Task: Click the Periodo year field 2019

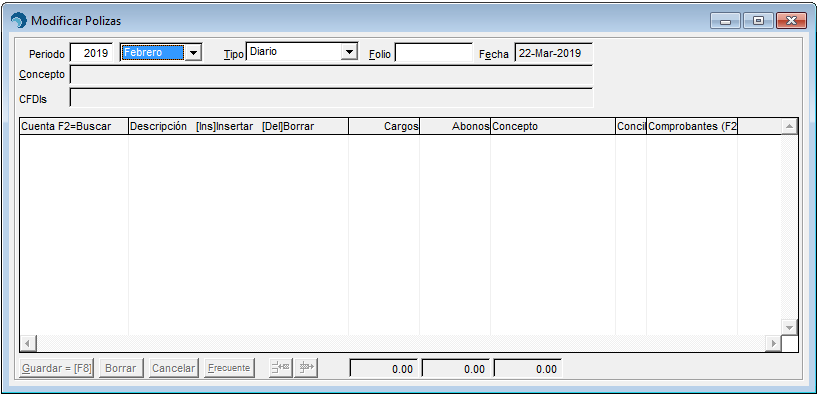Action: click(91, 53)
